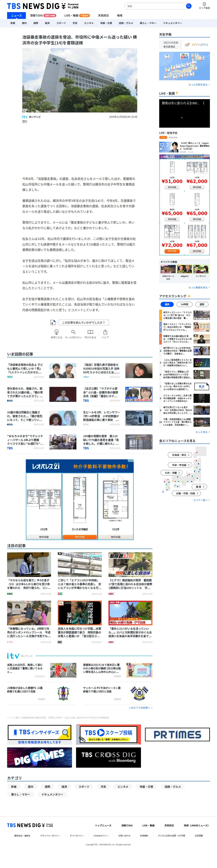Open the footer お問い合わせ link

click(124, 836)
